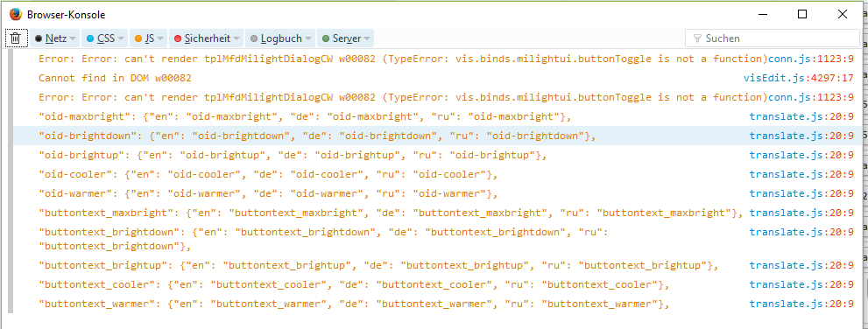Screen dimensions: 868x329
Task: Open the visEdit.js:4297:17 source link
Action: tap(798, 78)
